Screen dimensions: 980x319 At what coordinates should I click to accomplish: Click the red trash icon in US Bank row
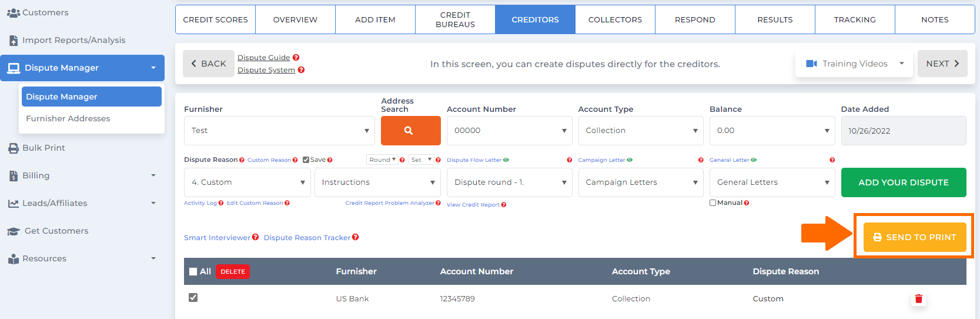click(x=918, y=299)
